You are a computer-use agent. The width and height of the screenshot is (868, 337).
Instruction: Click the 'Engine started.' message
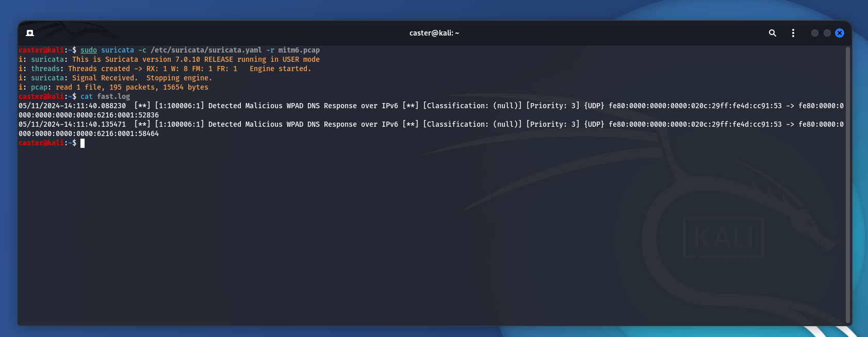pyautogui.click(x=281, y=69)
